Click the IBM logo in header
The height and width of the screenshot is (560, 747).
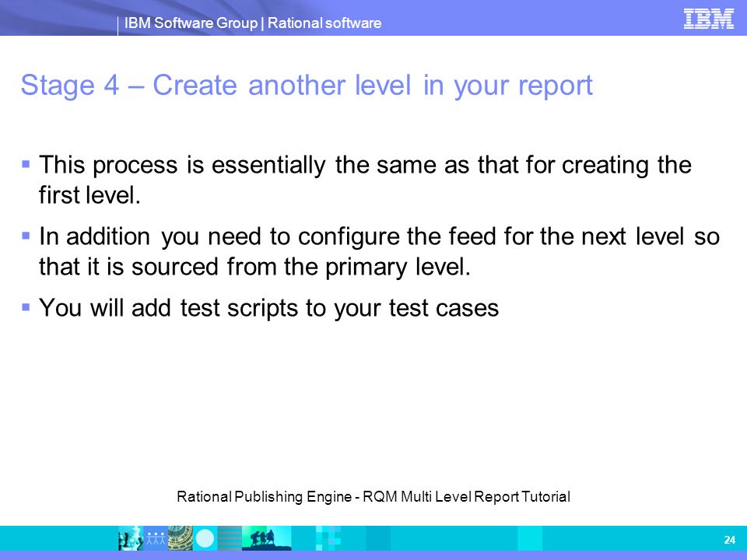tap(708, 19)
